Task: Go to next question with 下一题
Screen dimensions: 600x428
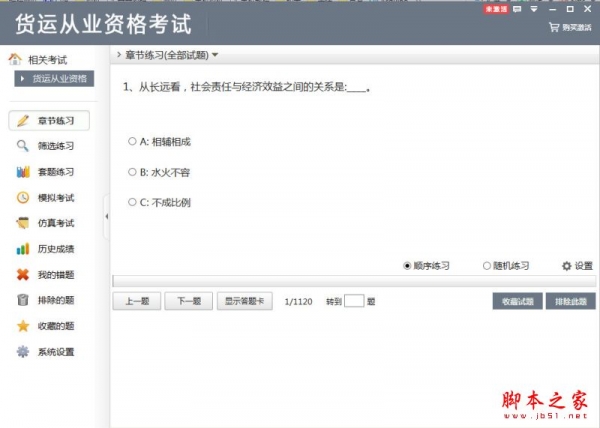Action: 189,301
